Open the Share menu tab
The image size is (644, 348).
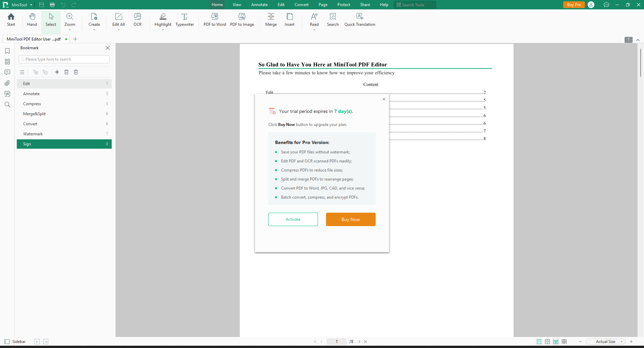pyautogui.click(x=365, y=5)
